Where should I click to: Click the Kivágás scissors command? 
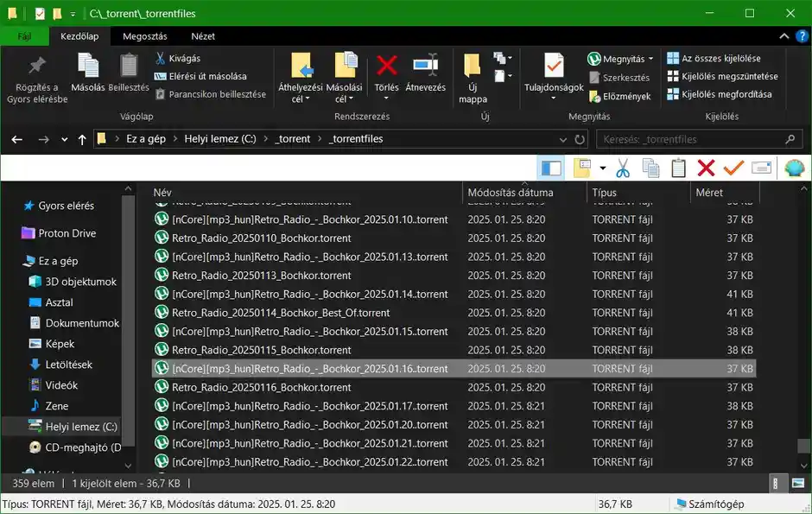178,59
